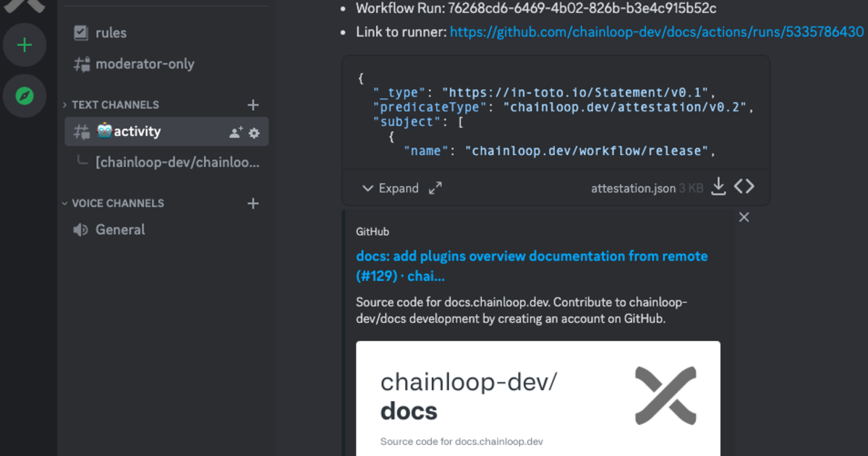View attestation.json raw code with the brackets icon
This screenshot has height=456, width=868.
point(744,186)
